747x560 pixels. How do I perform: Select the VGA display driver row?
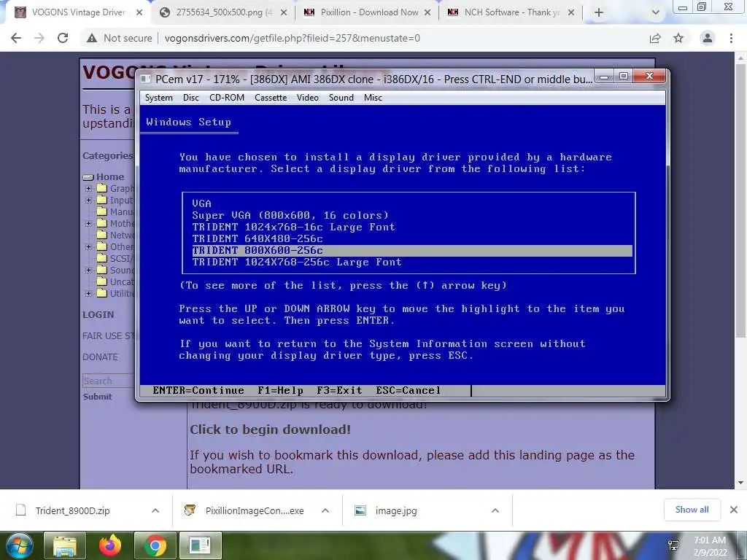point(412,203)
